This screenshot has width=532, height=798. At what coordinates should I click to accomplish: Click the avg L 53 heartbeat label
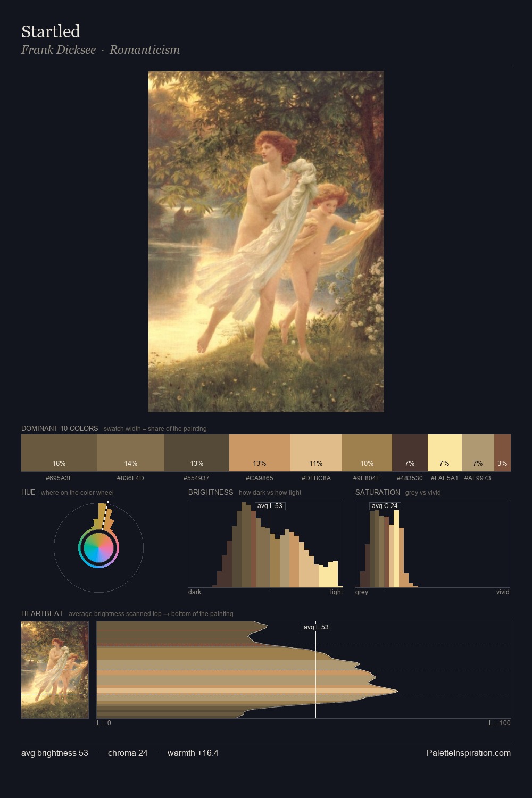(x=316, y=627)
